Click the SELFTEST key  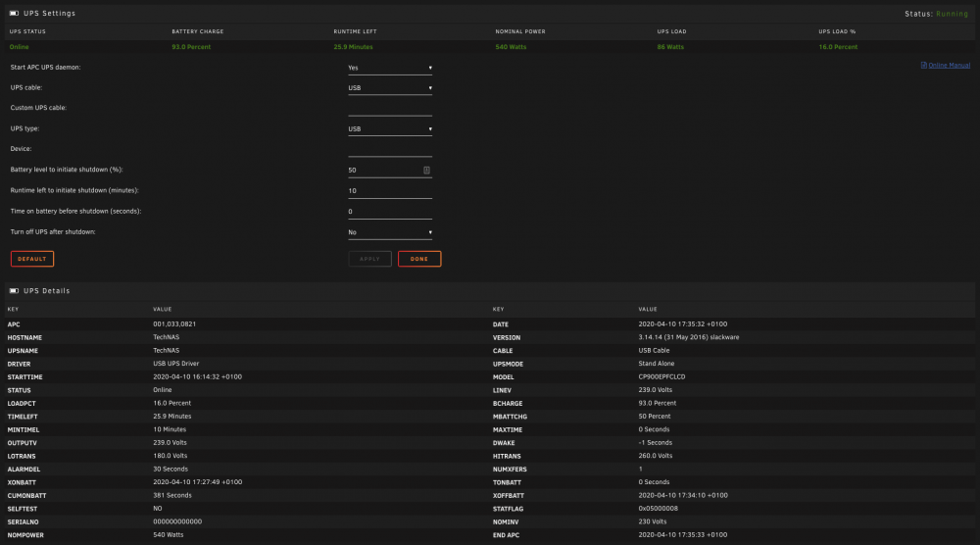(x=23, y=509)
